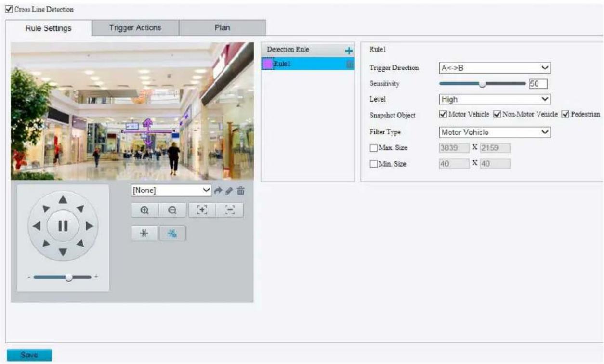Click the focus near plus bracket button

point(201,210)
